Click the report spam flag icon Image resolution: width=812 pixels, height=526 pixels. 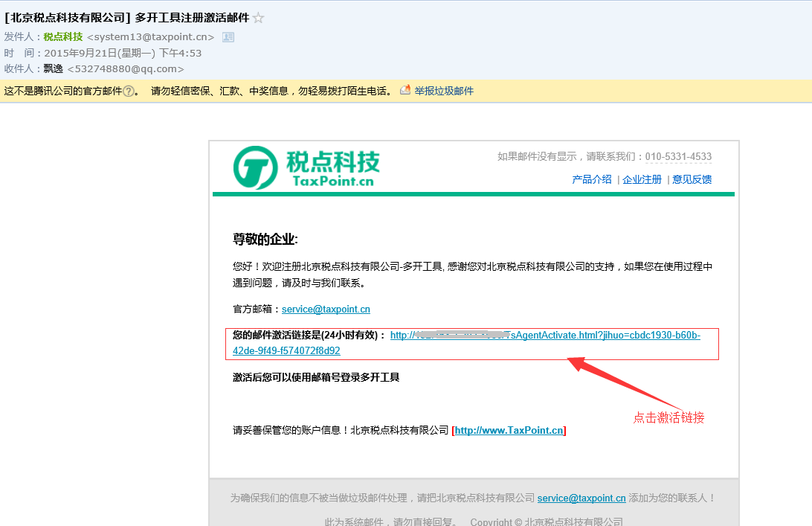(405, 90)
